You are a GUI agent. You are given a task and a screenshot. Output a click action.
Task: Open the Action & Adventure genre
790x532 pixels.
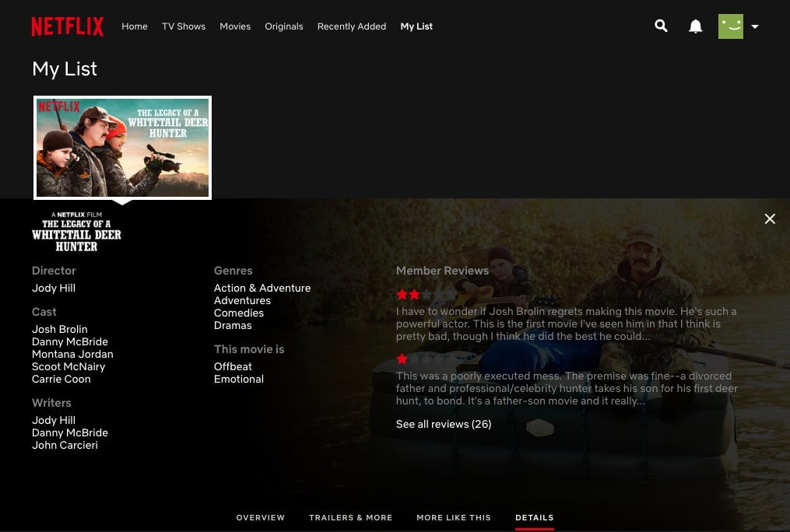click(262, 288)
